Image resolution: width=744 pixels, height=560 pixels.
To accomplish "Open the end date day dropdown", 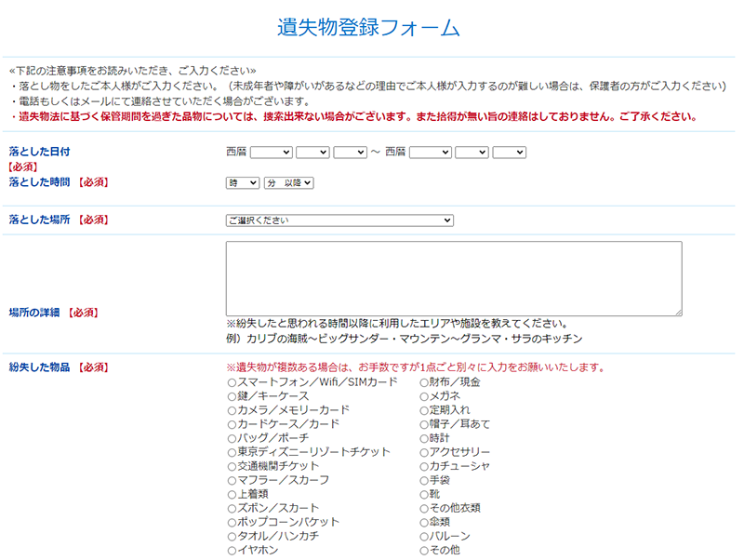I will [509, 152].
